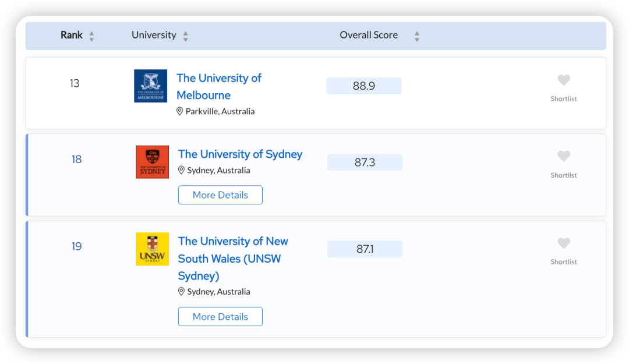
Task: Sort by Overall Score arrows
Action: [417, 36]
